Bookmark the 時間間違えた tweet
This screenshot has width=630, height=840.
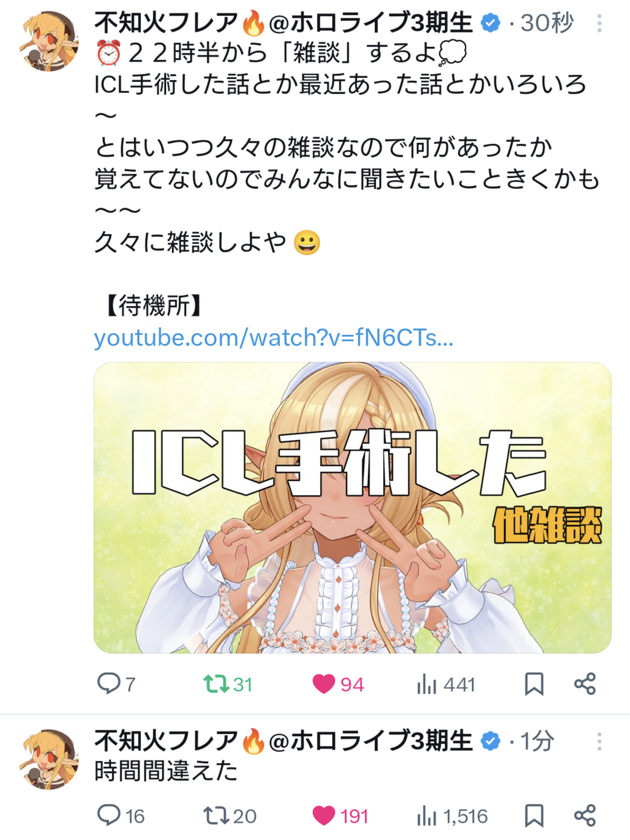tap(534, 815)
